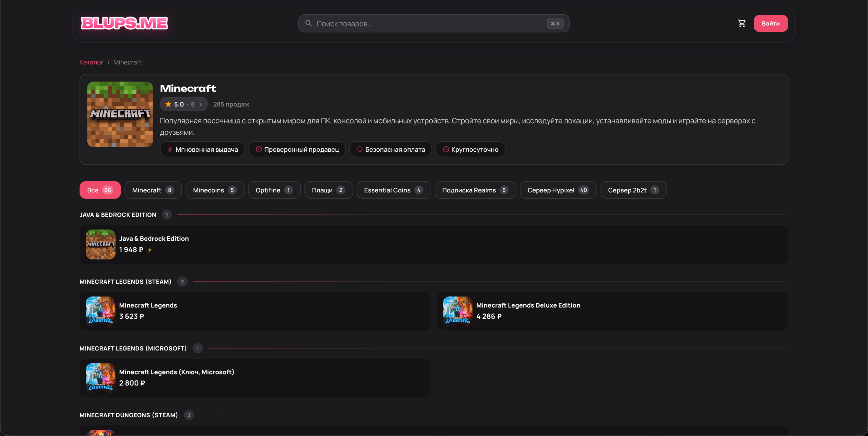Click the MINECRAFT LEGENDS (MICROSOFT) section heading
This screenshot has width=868, height=436.
(133, 348)
